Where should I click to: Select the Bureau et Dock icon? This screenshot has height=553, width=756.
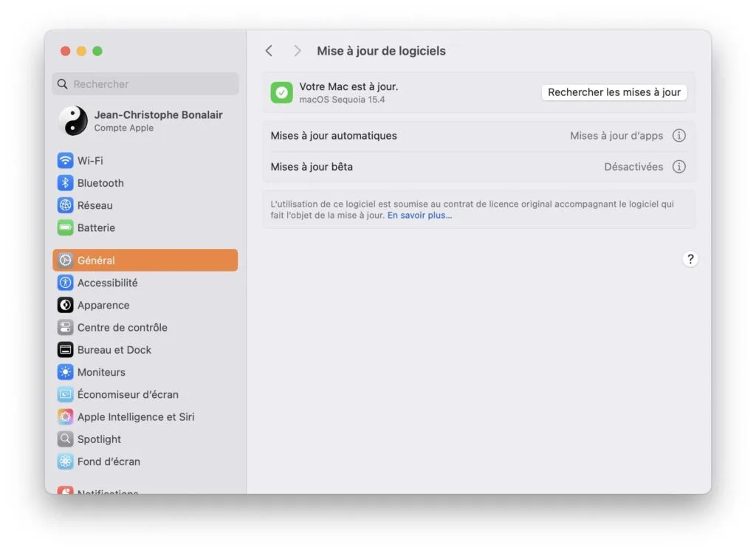pos(66,349)
